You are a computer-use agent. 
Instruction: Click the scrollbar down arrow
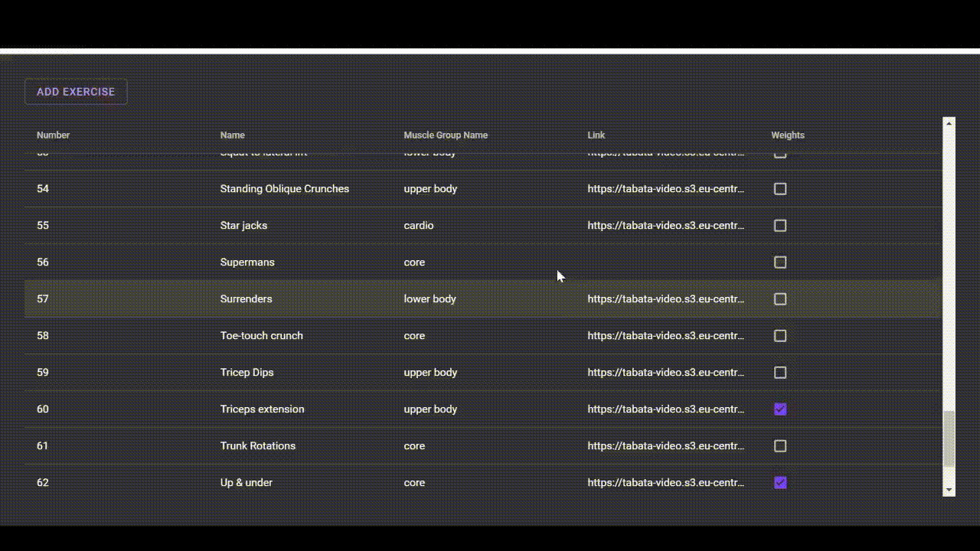click(949, 490)
